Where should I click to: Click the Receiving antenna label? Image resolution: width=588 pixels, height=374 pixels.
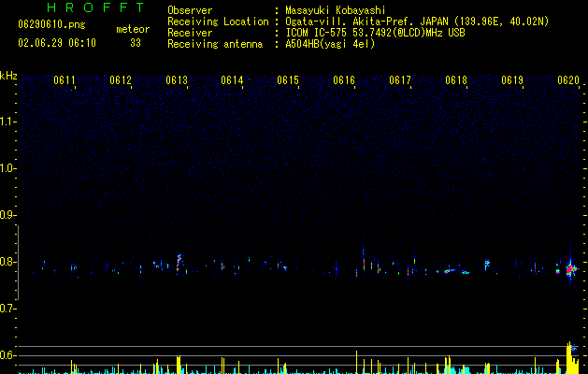(x=215, y=44)
